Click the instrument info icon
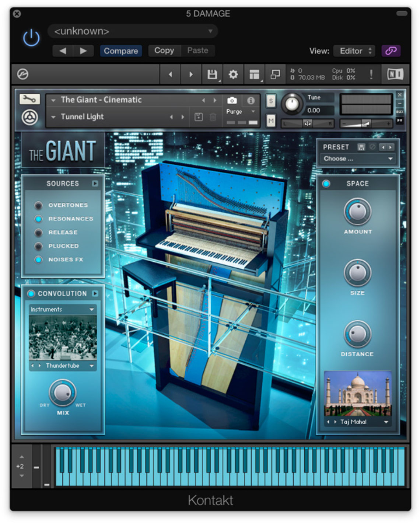The image size is (420, 523). click(251, 100)
